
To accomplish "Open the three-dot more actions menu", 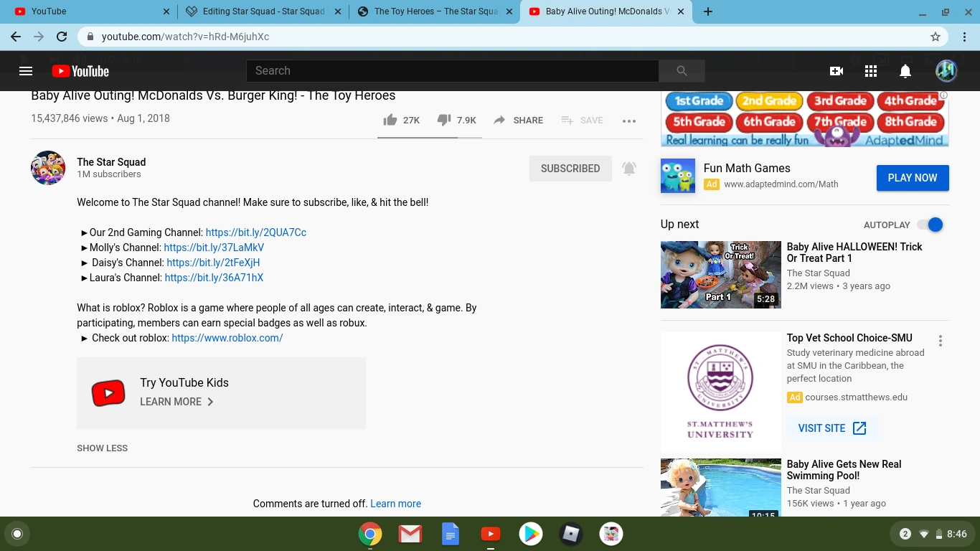I will (x=629, y=121).
